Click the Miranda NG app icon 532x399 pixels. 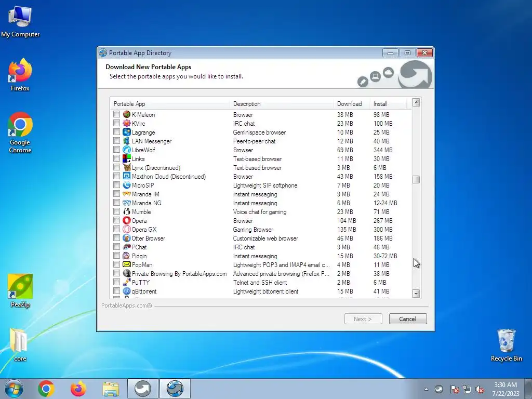pyautogui.click(x=127, y=203)
